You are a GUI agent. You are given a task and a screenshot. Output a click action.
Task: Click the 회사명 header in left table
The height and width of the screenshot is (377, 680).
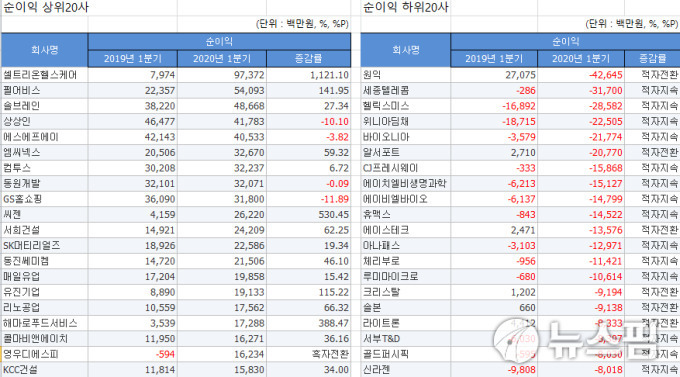click(44, 50)
